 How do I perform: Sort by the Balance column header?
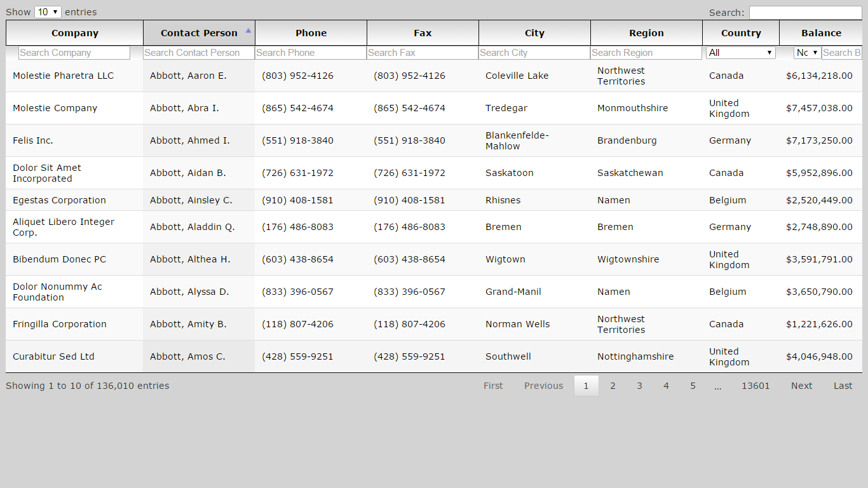click(x=821, y=33)
